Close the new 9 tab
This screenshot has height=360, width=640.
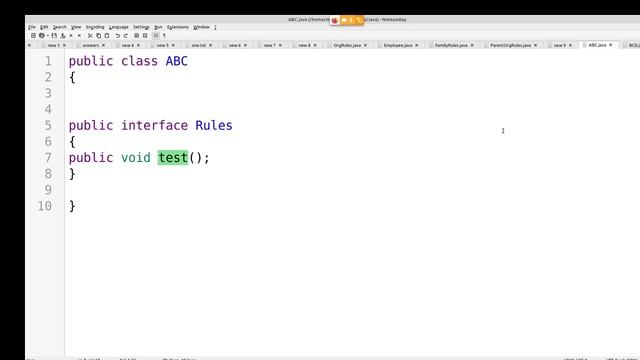coord(570,45)
